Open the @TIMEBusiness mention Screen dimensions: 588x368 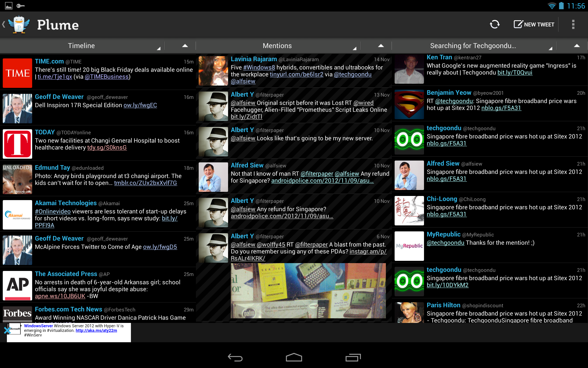pos(106,77)
